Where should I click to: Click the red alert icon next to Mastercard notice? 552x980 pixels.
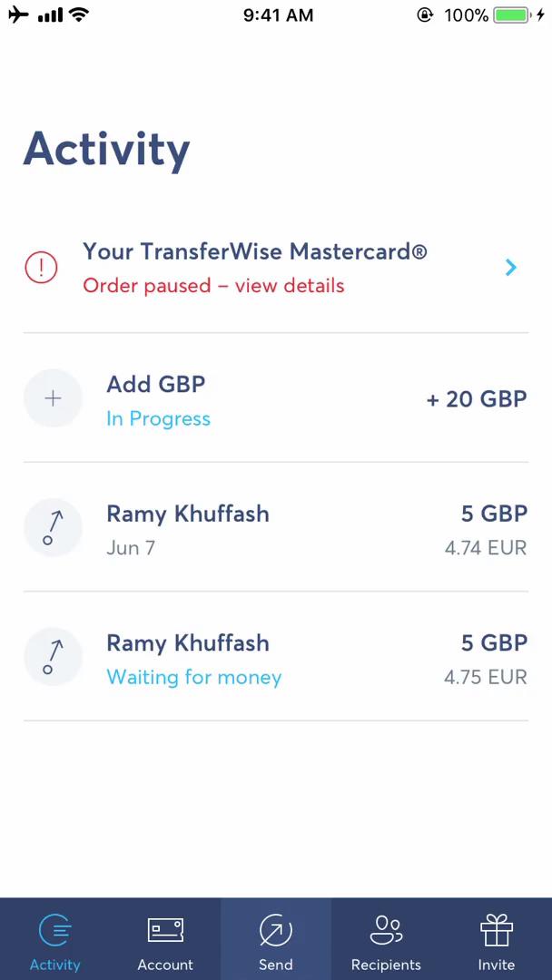click(x=40, y=268)
